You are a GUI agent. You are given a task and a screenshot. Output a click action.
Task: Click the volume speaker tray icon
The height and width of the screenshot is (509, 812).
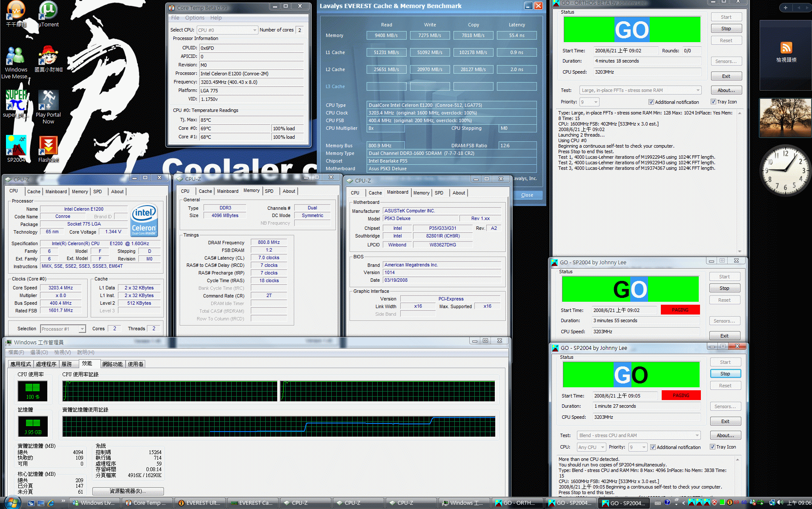[780, 503]
